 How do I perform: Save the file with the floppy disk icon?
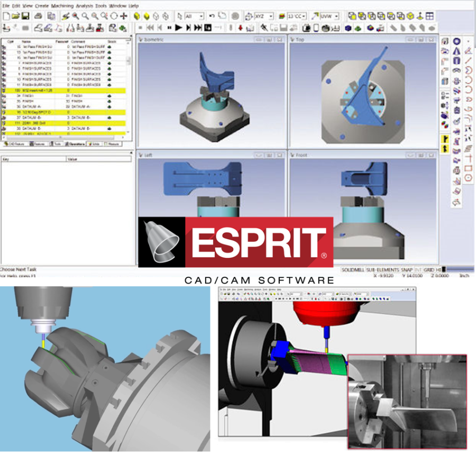(x=25, y=16)
